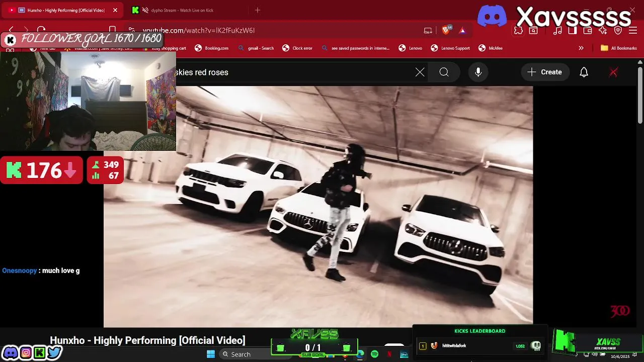Open the extensions puzzle icon
The image size is (644, 362).
coord(519,31)
